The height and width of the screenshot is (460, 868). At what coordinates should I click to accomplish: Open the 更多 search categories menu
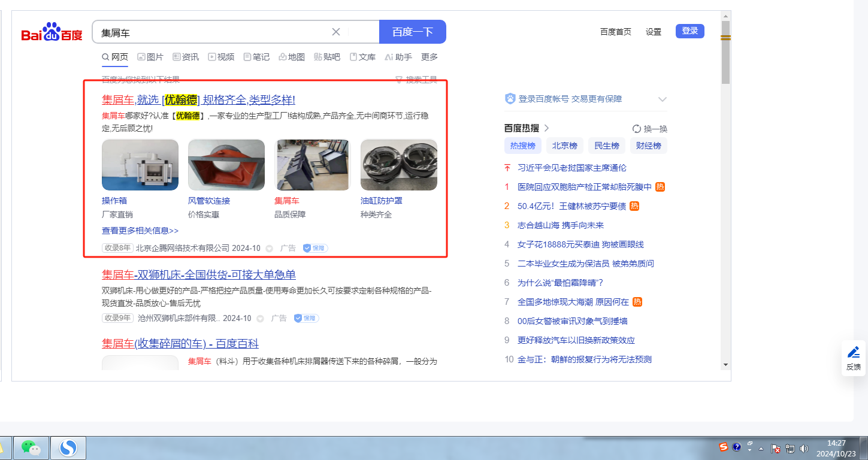coord(430,57)
